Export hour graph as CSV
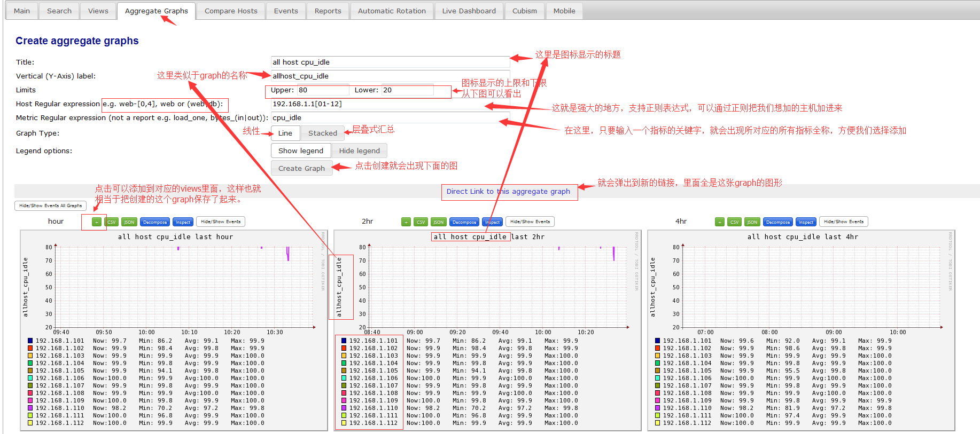This screenshot has height=434, width=980. coord(111,222)
